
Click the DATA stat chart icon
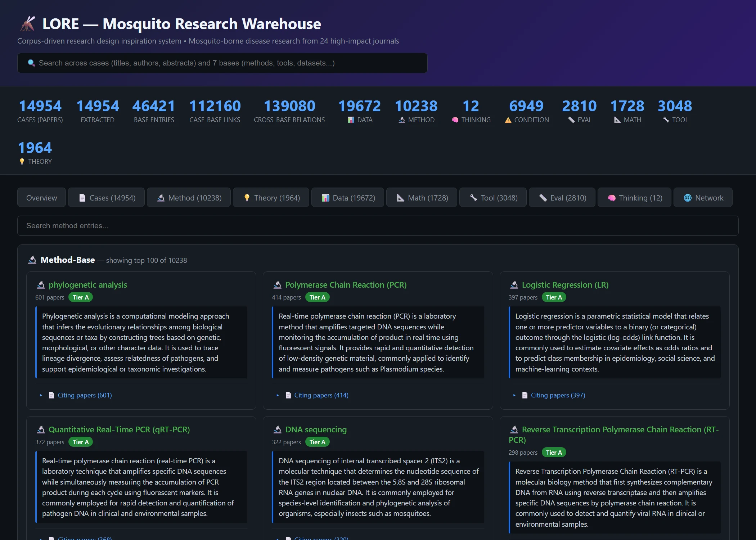tap(351, 120)
